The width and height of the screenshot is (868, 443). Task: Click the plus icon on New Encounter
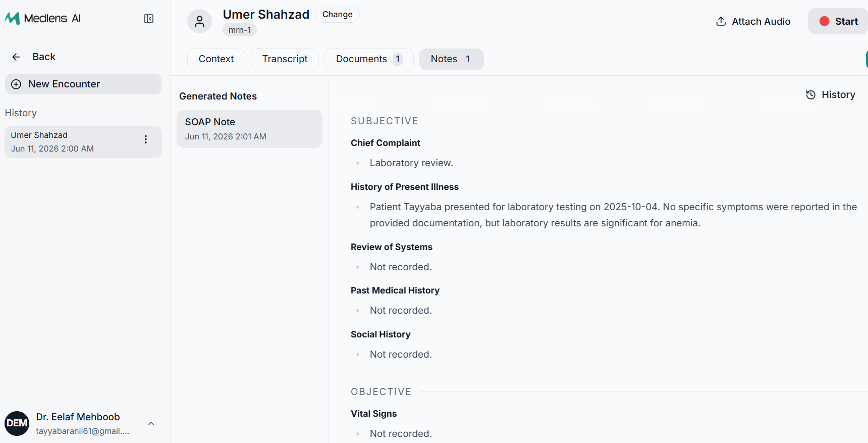(x=16, y=84)
